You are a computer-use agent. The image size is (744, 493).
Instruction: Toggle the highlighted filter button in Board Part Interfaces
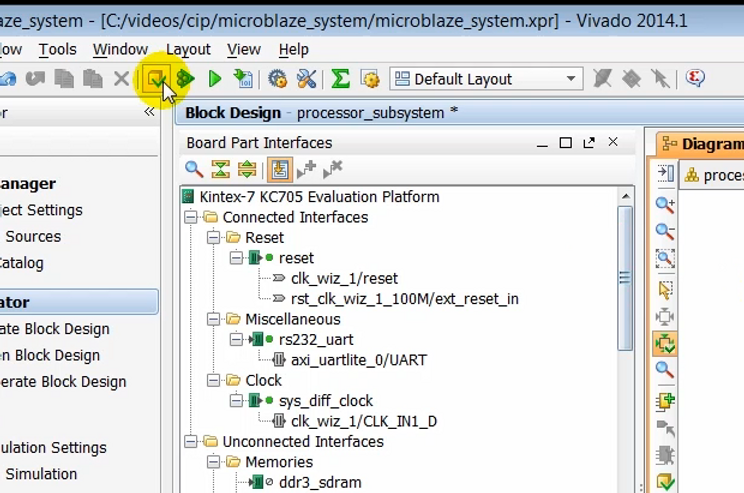tap(279, 170)
